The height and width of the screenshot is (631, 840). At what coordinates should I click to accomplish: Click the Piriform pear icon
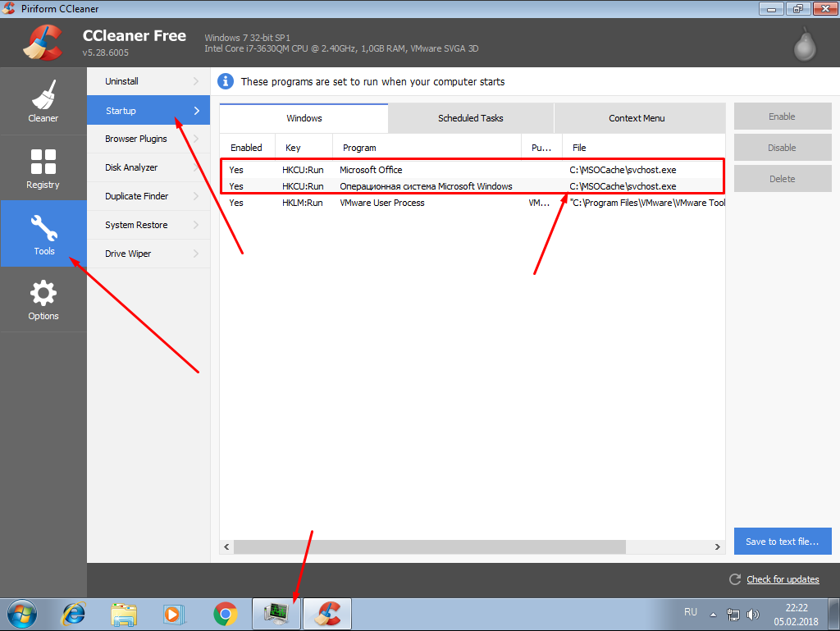805,44
